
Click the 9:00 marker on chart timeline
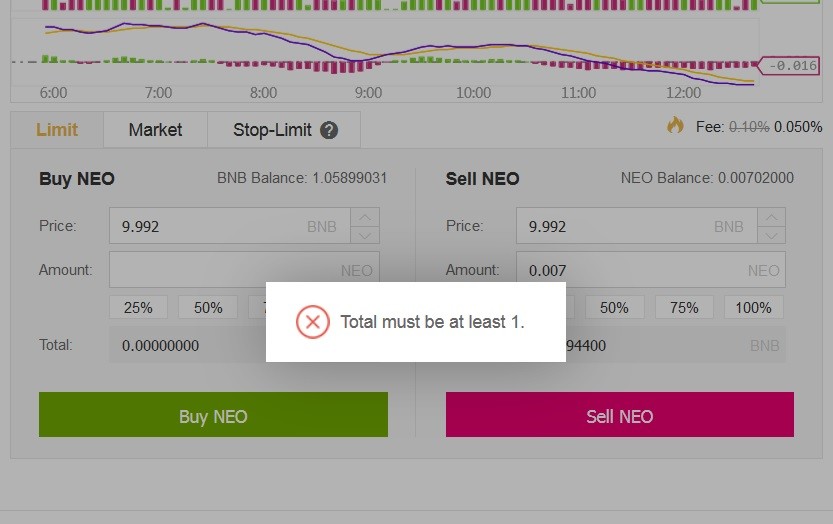368,93
